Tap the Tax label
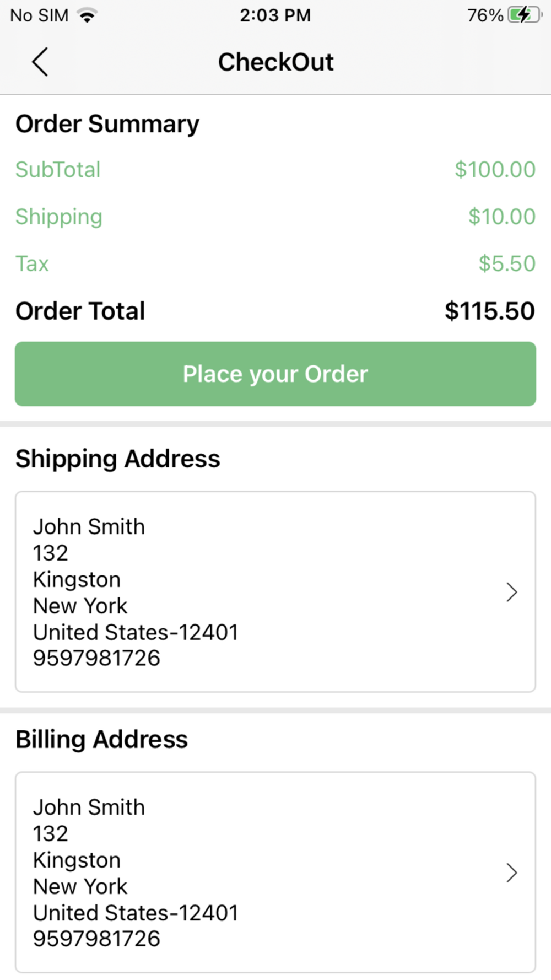This screenshot has height=980, width=551. [x=32, y=263]
